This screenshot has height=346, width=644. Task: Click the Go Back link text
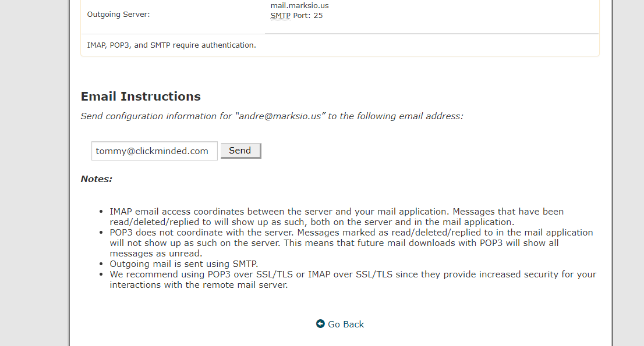tap(346, 324)
